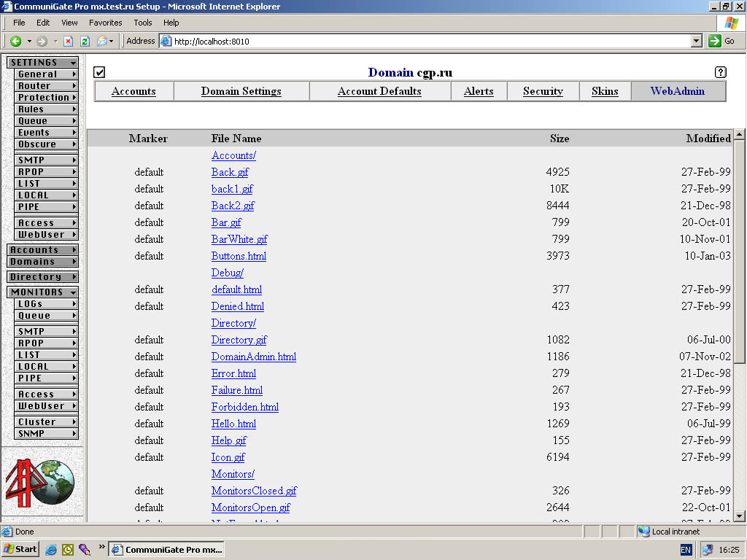The height and width of the screenshot is (560, 747).
Task: Open the View menu
Action: (x=69, y=23)
